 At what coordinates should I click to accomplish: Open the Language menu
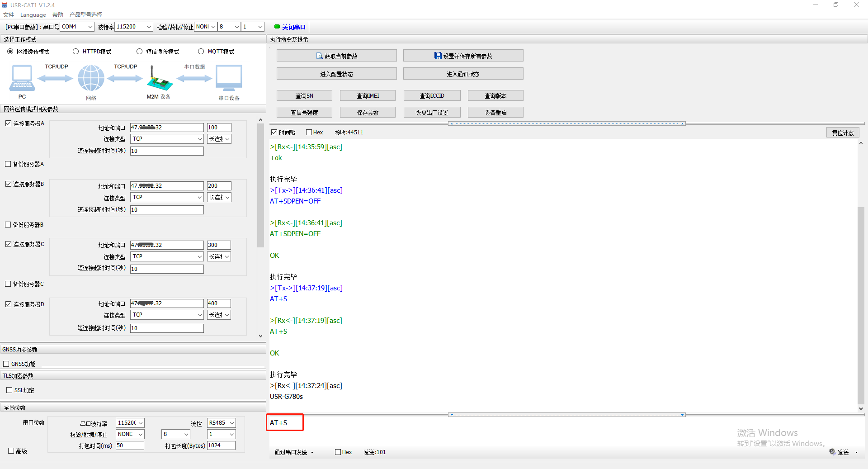coord(33,15)
